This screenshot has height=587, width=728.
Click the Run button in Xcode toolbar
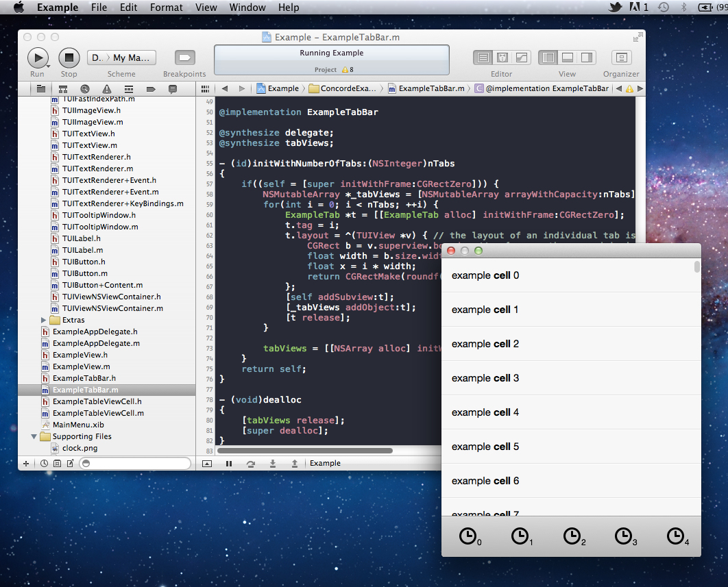point(38,58)
